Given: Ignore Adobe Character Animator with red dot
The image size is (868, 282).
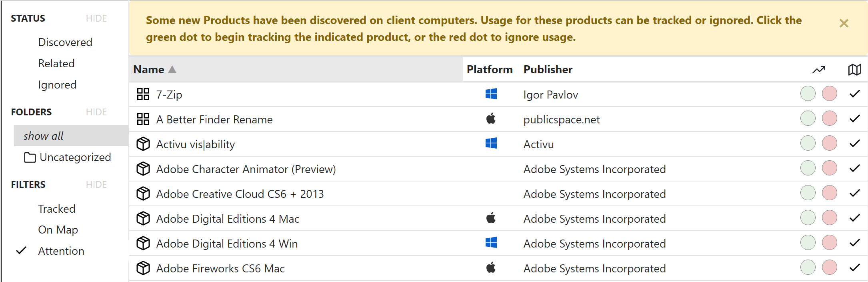Looking at the screenshot, I should tap(830, 168).
